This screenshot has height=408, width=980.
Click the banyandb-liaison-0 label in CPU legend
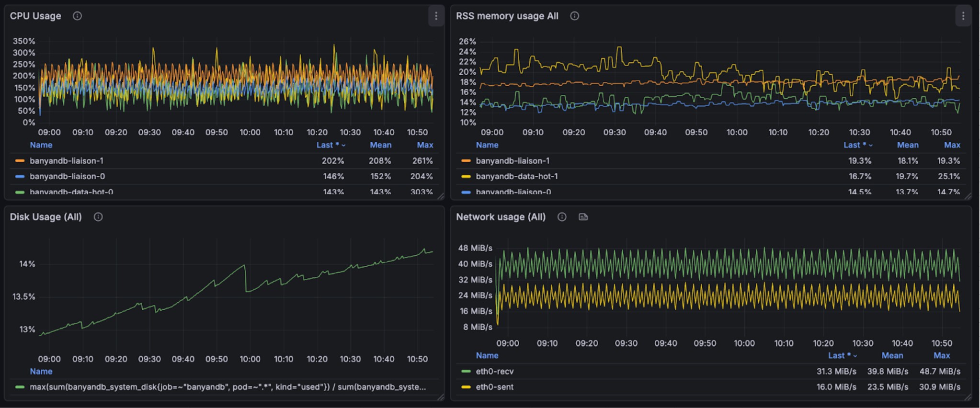coord(67,176)
